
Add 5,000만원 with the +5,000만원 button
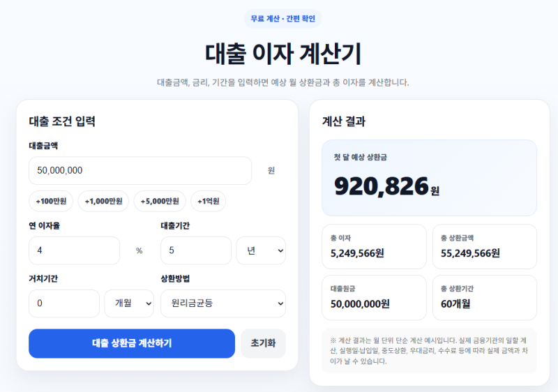(160, 201)
